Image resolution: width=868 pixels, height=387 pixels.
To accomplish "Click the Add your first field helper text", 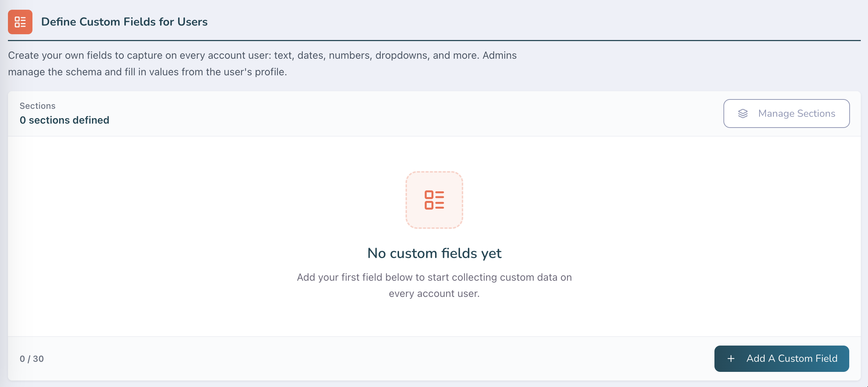I will point(434,277).
